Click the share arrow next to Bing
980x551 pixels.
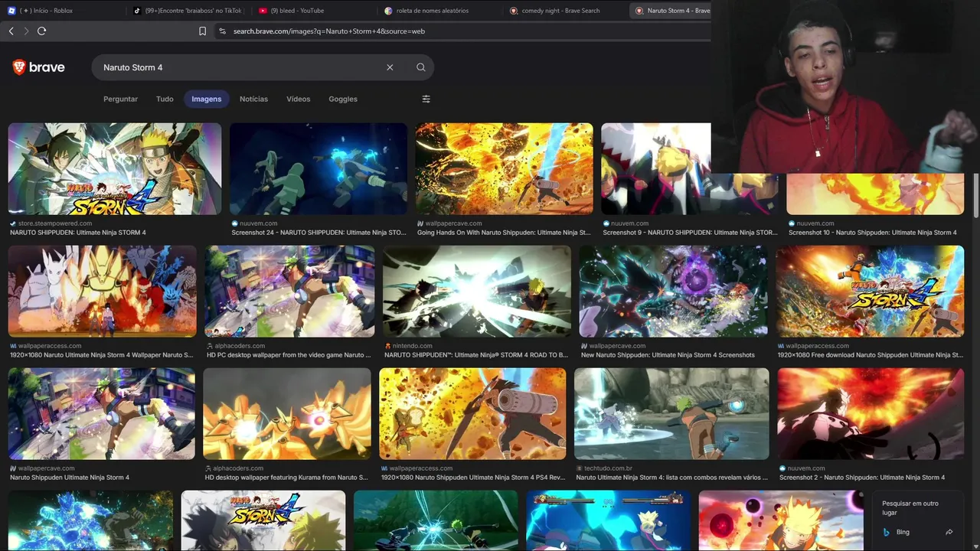[949, 532]
